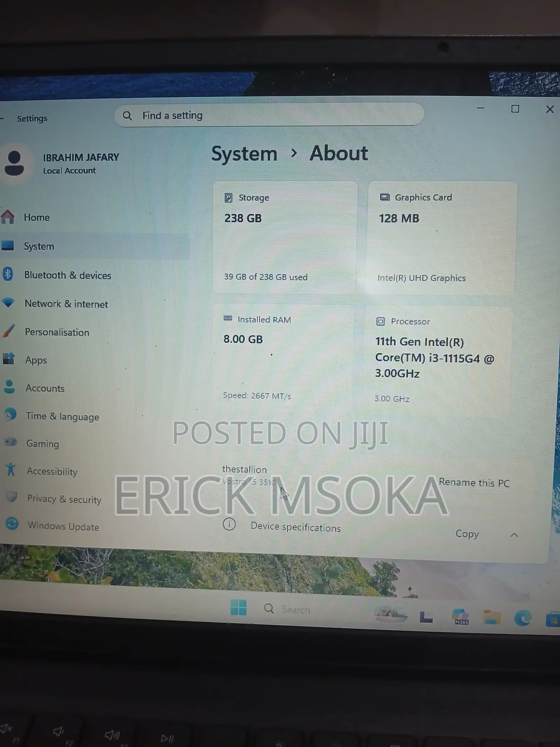
Task: Collapse the Device specifications section
Action: tap(514, 535)
